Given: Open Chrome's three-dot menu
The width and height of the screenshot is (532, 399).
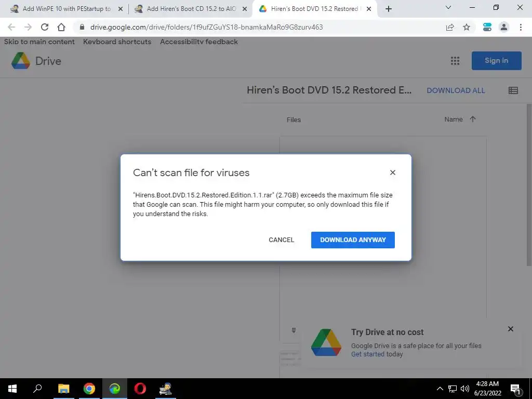Looking at the screenshot, I should click(x=521, y=27).
